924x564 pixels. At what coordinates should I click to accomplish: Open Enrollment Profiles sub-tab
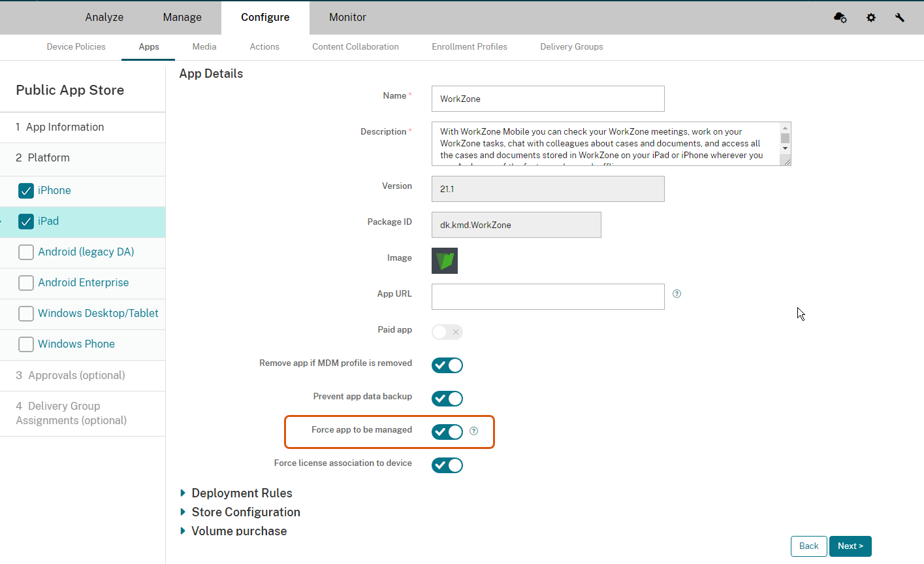470,47
